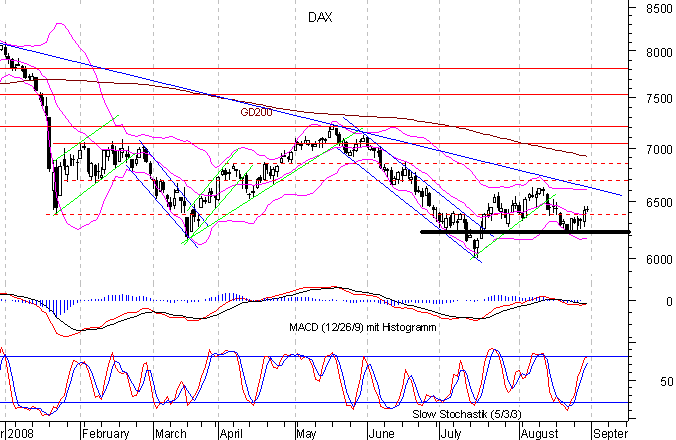This screenshot has width=676, height=440.
Task: Select the GD200 moving average label
Action: (x=257, y=112)
